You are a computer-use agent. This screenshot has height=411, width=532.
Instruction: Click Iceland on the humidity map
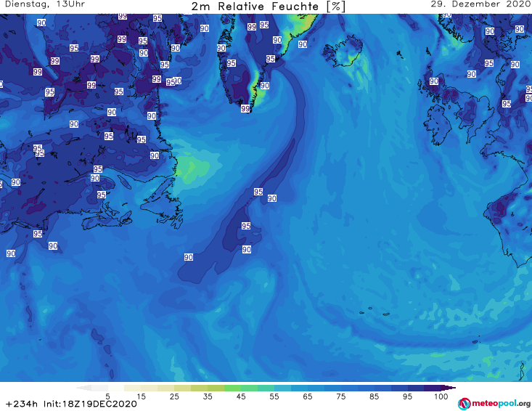(343, 52)
